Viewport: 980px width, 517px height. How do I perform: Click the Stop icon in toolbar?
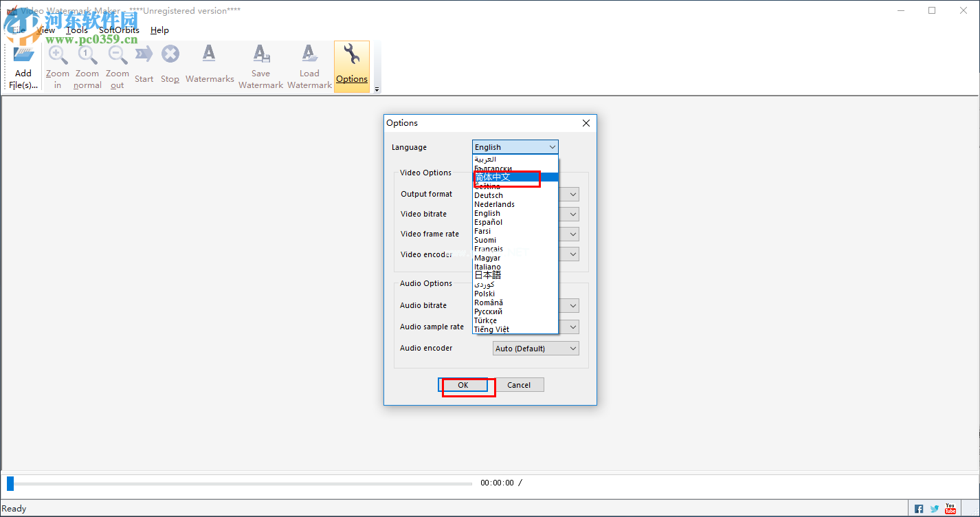170,54
